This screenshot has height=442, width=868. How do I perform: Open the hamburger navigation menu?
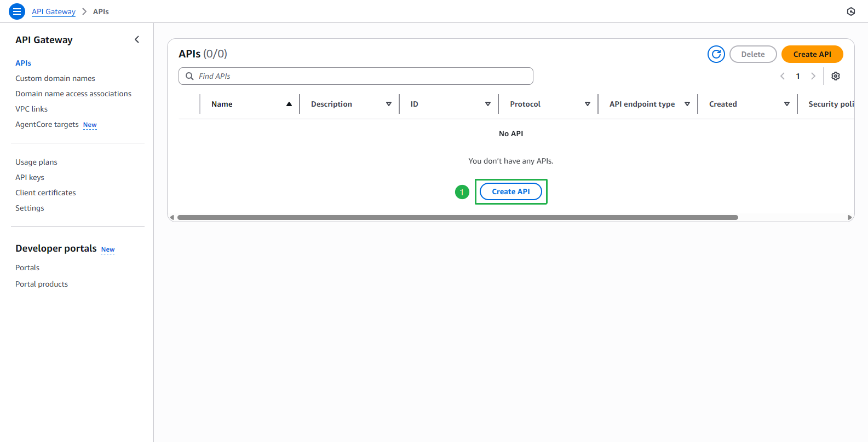click(x=17, y=11)
